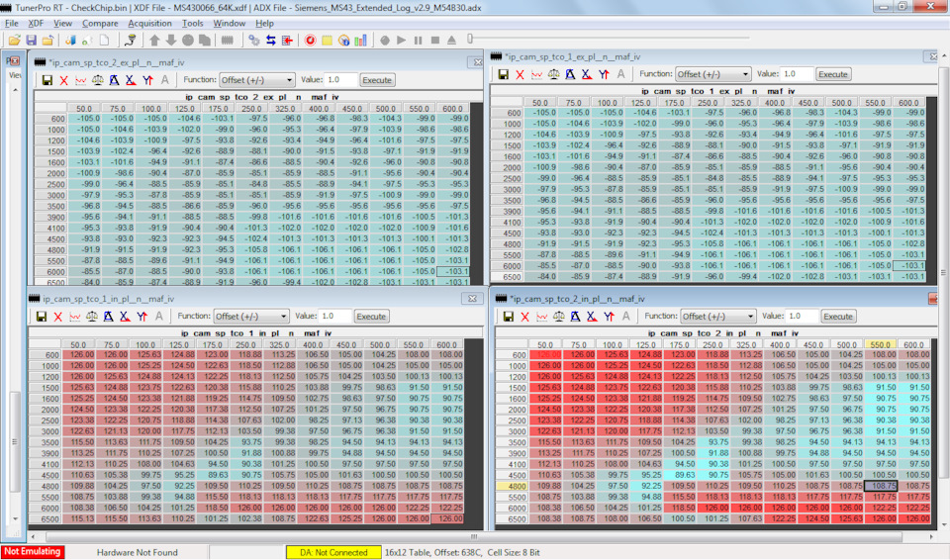Image resolution: width=950 pixels, height=560 pixels.
Task: Click the down arrow icon in main toolbar
Action: tap(171, 40)
